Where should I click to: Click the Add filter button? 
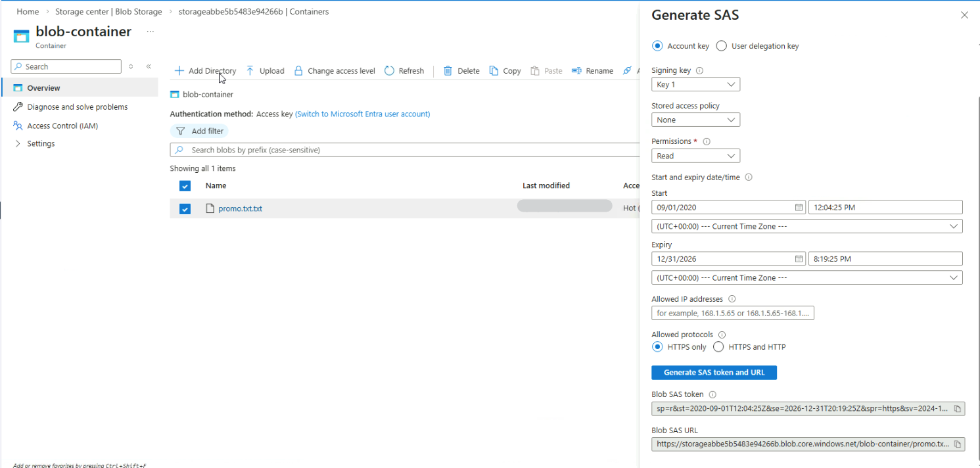[200, 131]
